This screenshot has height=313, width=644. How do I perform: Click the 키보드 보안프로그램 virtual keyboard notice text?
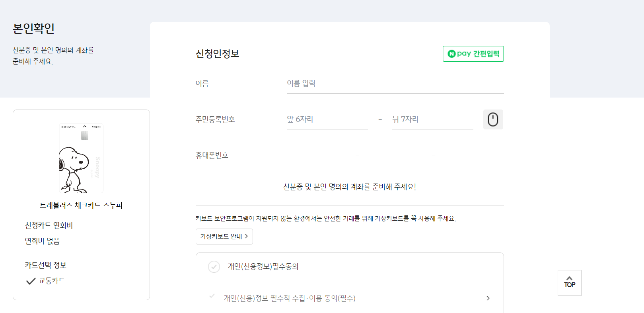click(326, 219)
